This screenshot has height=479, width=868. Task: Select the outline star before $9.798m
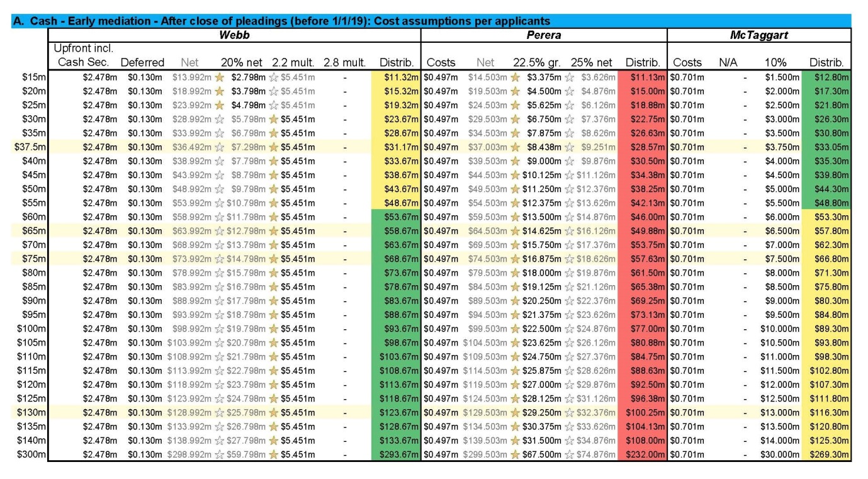[219, 189]
